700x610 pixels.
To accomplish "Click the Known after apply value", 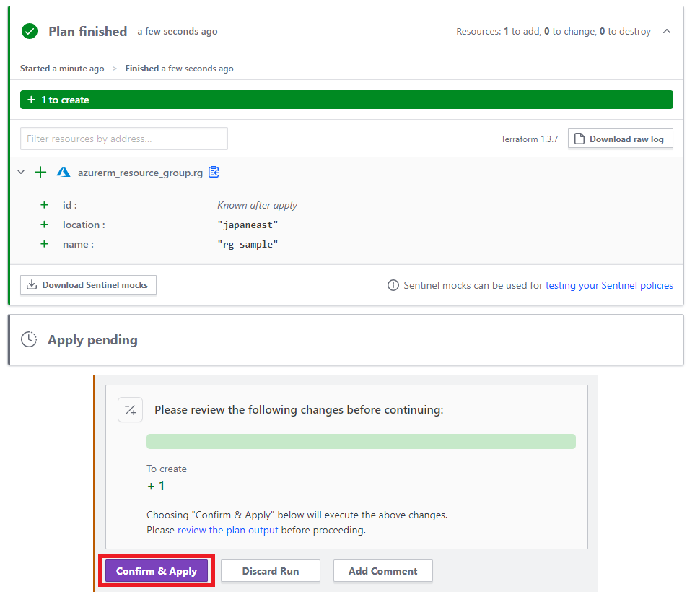I will tap(257, 206).
